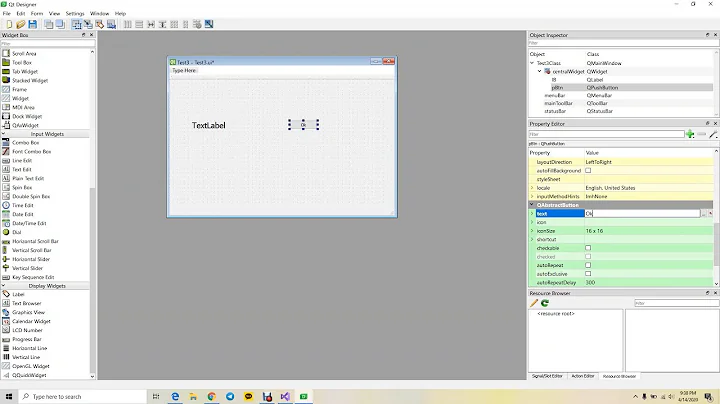The height and width of the screenshot is (404, 720).
Task: Remove dynamic property with minus icon
Action: coord(701,134)
